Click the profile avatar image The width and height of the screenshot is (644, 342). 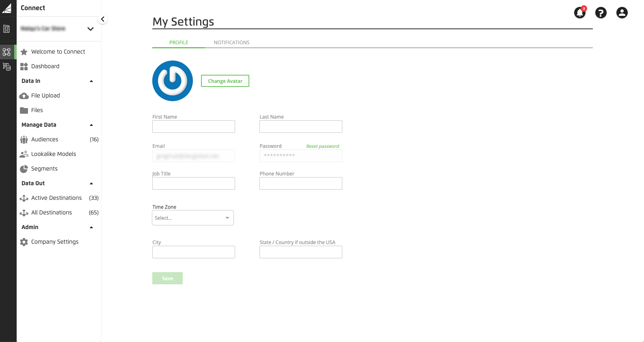(x=173, y=81)
